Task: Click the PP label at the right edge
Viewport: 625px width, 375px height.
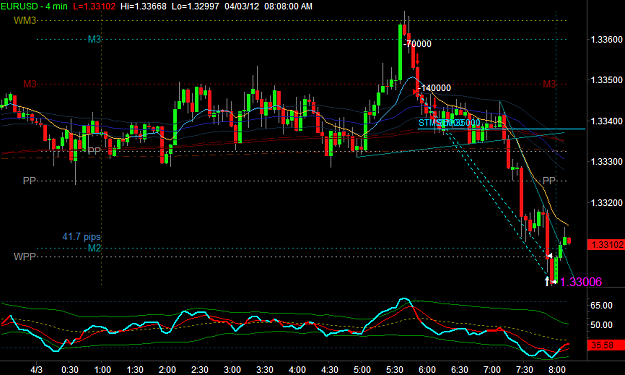Action: point(549,181)
